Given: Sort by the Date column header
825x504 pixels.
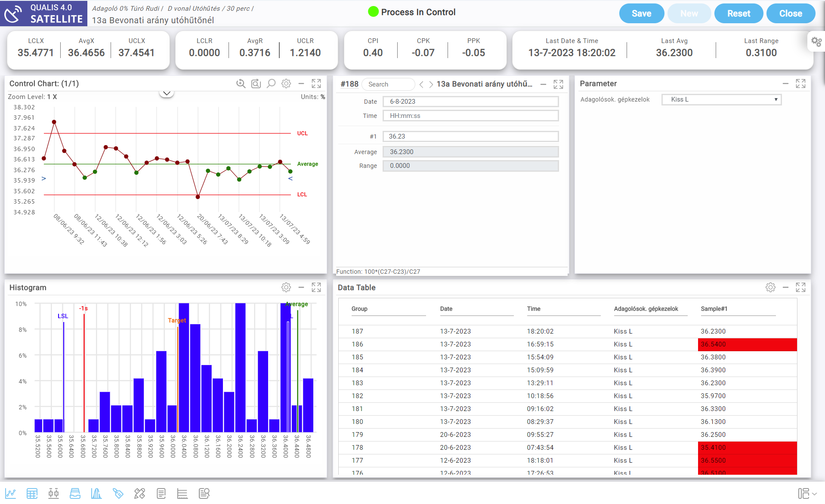Looking at the screenshot, I should (446, 309).
